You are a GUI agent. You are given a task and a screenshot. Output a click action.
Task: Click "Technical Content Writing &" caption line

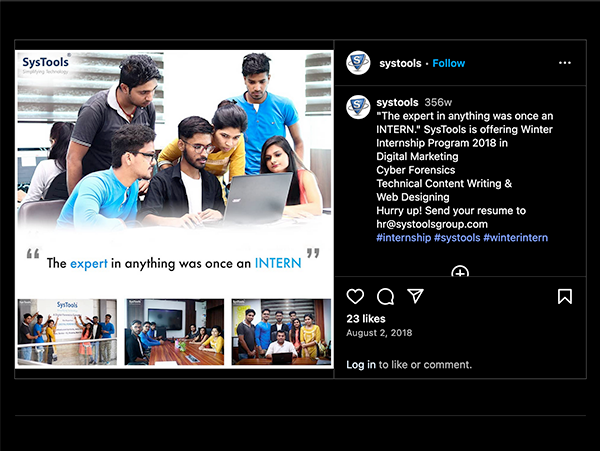(x=444, y=184)
